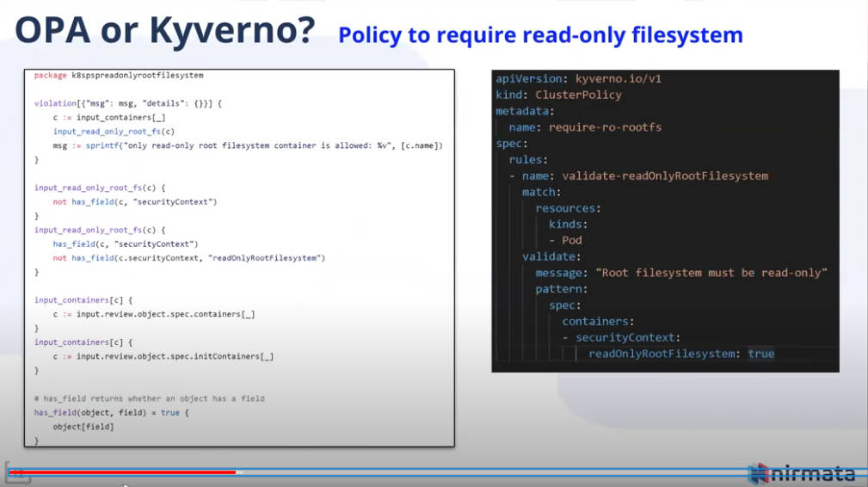
Task: Click the 'rules:' YAML key
Action: click(528, 159)
